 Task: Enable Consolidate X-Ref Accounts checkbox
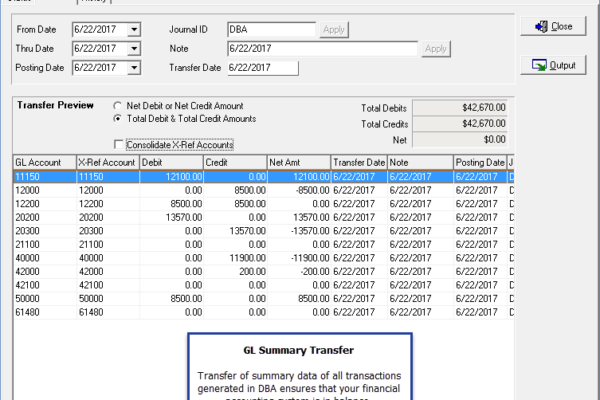point(119,144)
